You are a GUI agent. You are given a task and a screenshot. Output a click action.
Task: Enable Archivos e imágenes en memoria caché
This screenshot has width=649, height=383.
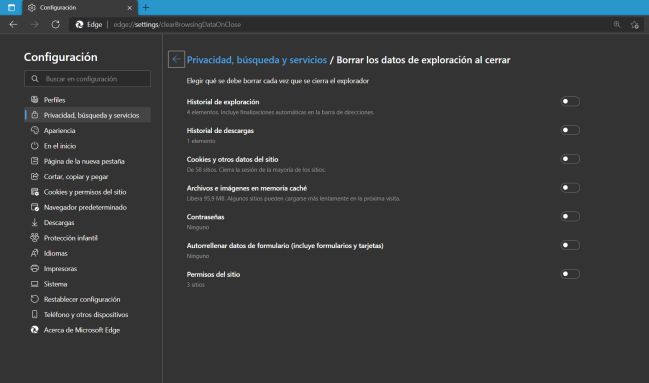[x=570, y=188]
